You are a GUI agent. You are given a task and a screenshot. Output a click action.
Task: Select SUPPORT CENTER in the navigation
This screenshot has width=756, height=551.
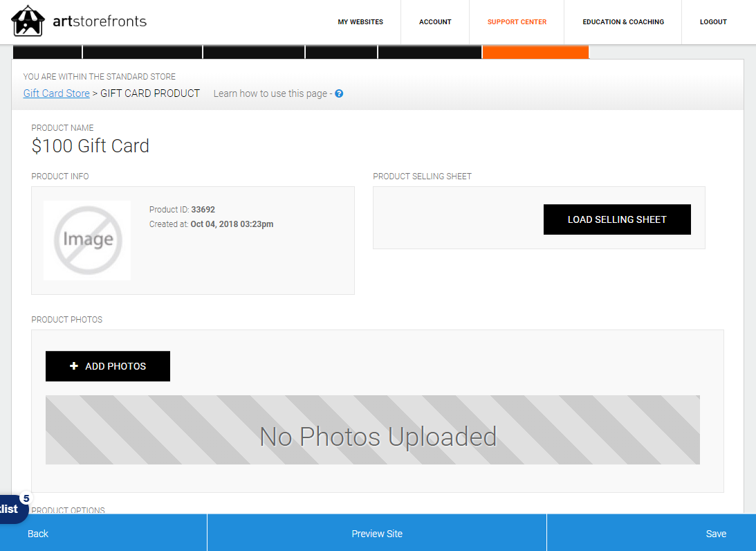coord(517,21)
